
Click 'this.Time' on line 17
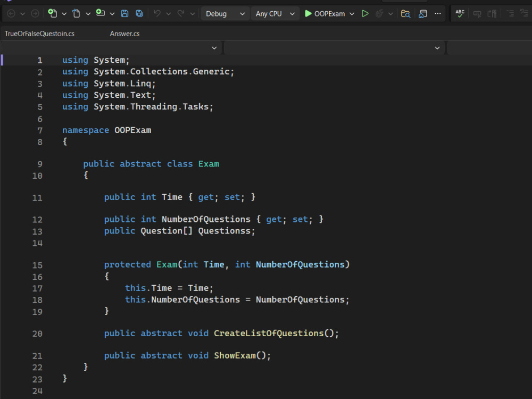[x=148, y=288]
